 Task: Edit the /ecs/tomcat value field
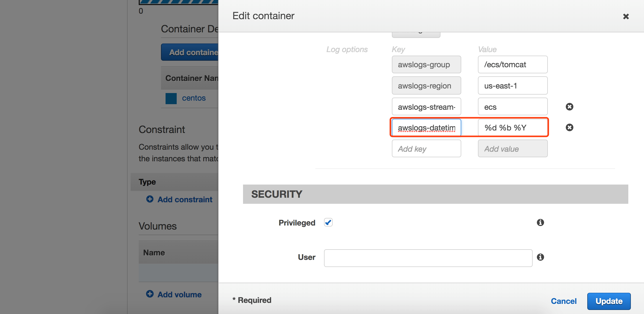pyautogui.click(x=512, y=64)
